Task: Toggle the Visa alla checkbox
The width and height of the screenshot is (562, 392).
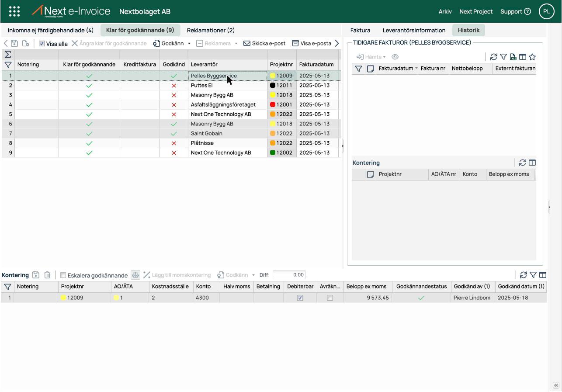Action: [x=42, y=44]
